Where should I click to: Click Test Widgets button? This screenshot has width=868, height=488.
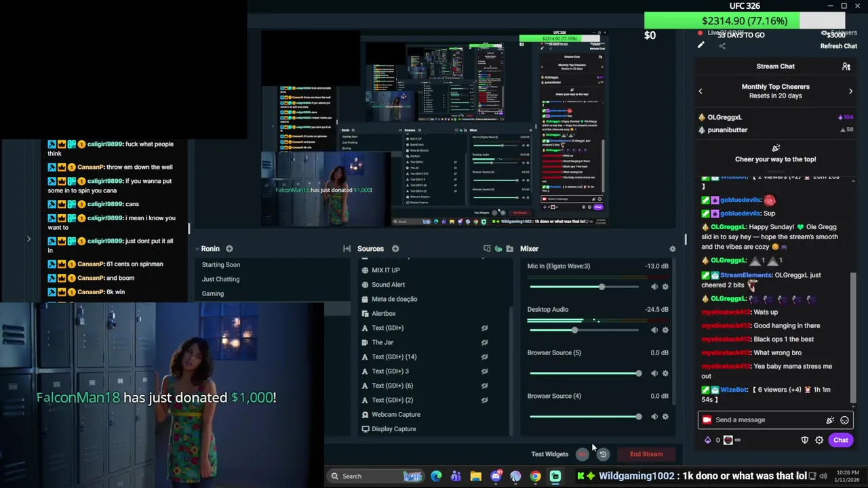click(549, 454)
